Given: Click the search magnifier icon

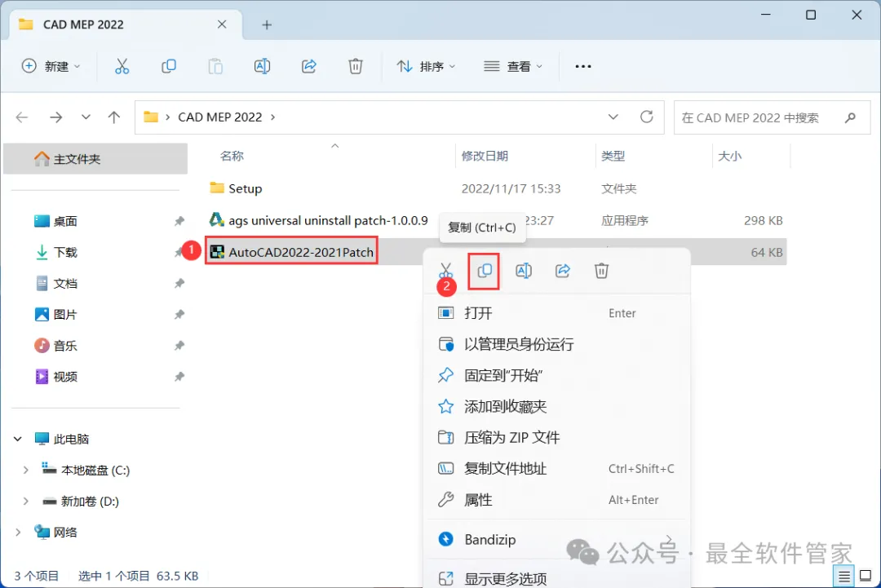Looking at the screenshot, I should coord(850,117).
